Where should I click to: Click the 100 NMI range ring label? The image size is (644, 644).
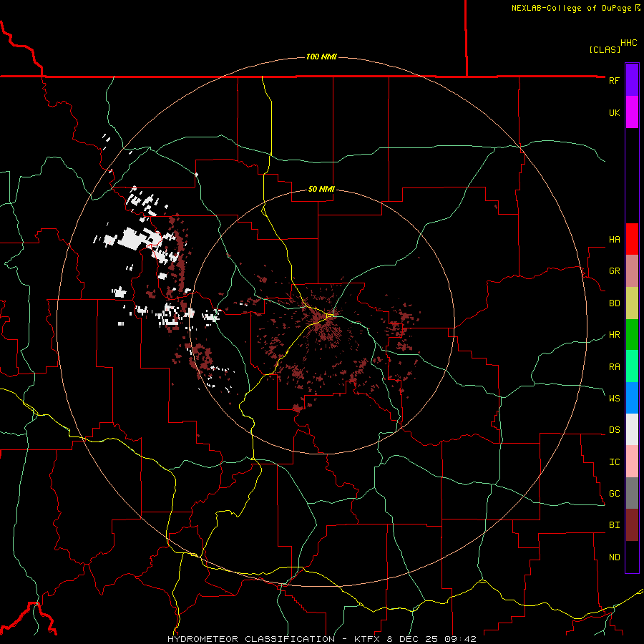point(321,57)
